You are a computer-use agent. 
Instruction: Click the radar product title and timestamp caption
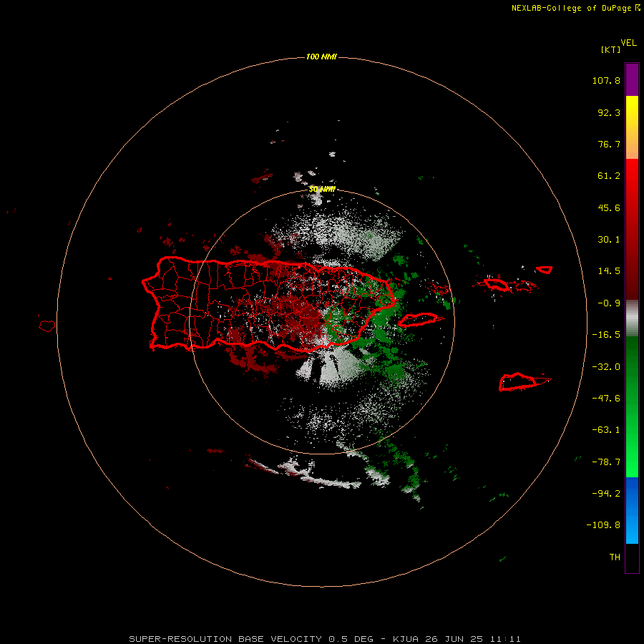pyautogui.click(x=325, y=639)
